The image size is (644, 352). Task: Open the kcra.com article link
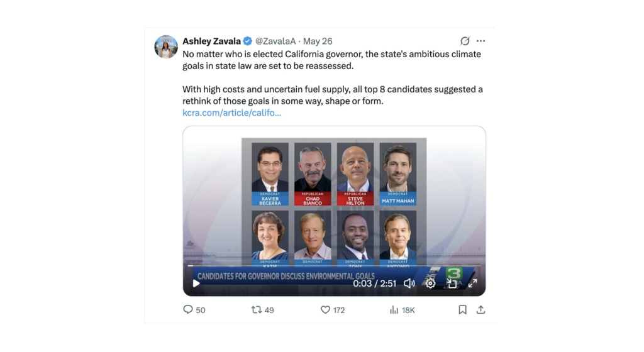click(231, 113)
